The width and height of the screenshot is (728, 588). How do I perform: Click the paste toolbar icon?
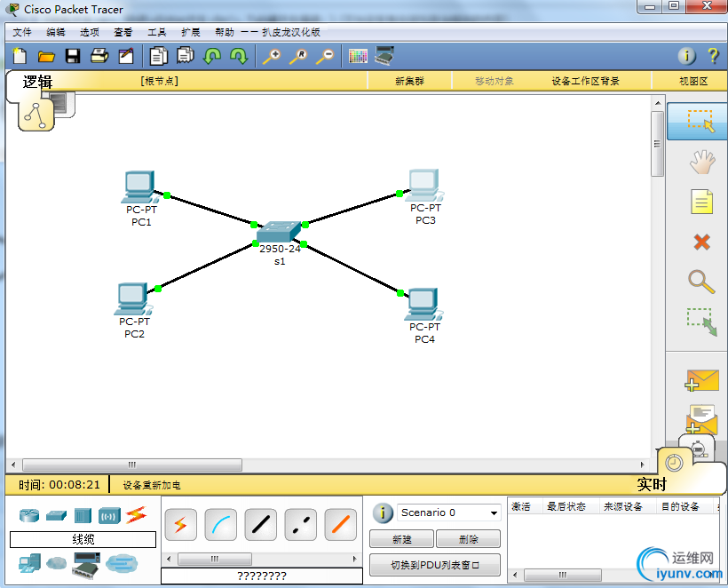186,56
